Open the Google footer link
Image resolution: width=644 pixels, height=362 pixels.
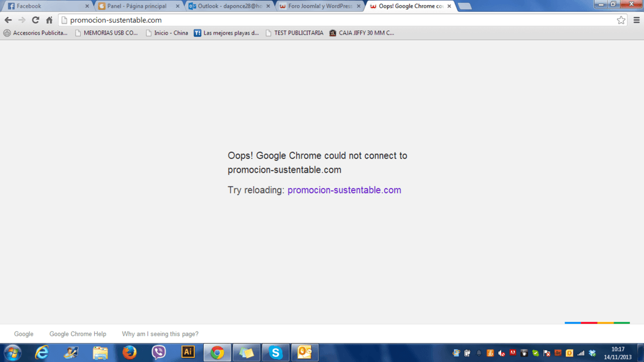24,334
